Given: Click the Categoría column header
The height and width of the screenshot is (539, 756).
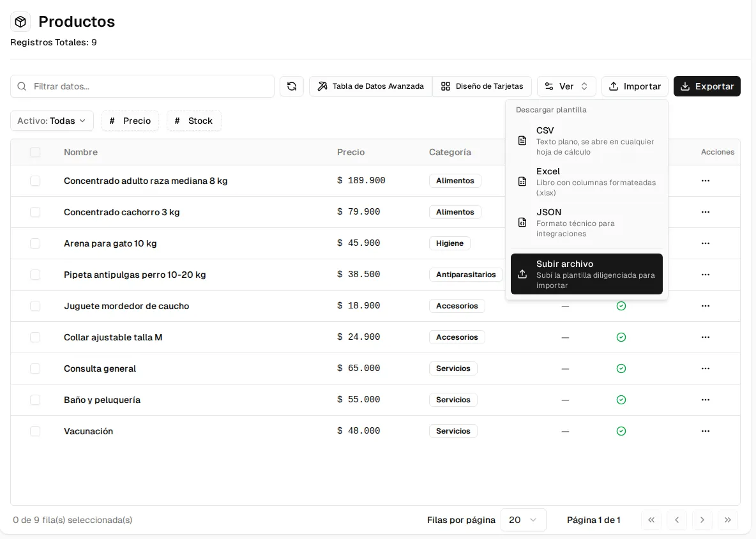Looking at the screenshot, I should (450, 153).
